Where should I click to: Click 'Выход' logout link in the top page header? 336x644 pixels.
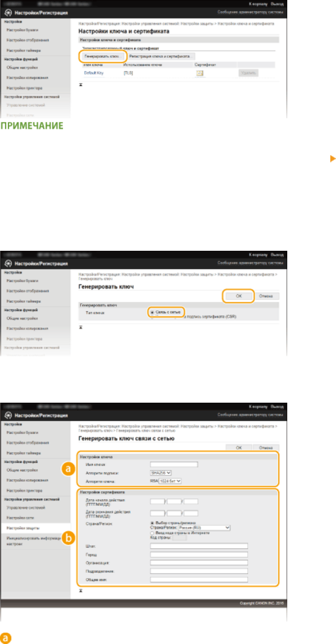click(277, 3)
